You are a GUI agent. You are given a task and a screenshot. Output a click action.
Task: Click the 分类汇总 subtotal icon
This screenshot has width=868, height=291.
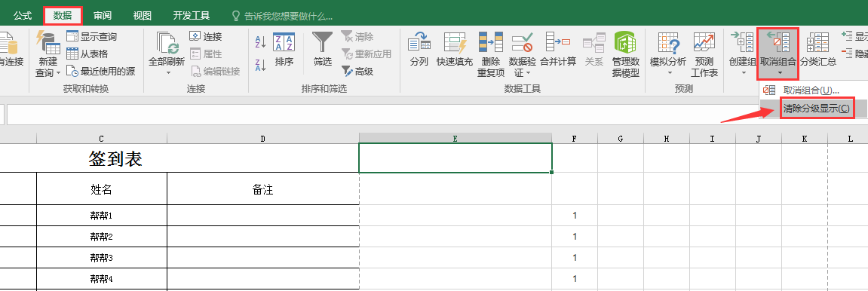[x=817, y=42]
